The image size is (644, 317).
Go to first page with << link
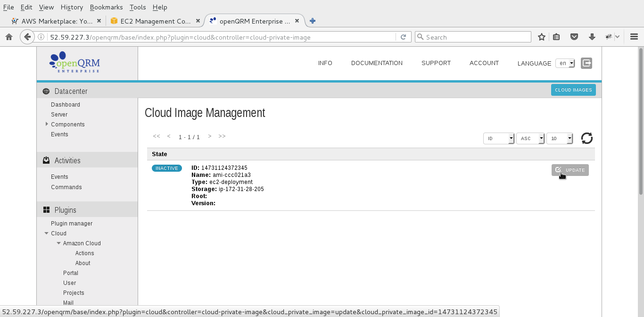point(157,136)
